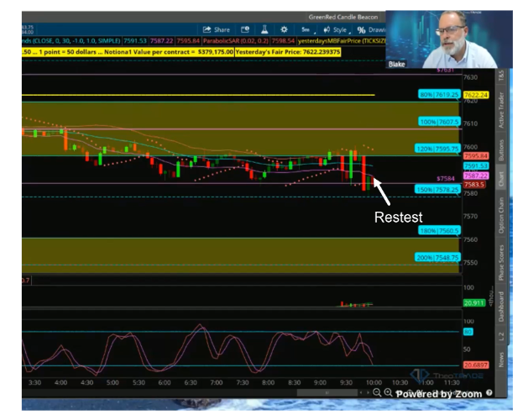The image size is (523, 420).
Task: Open the Active Trader sidebar tab
Action: tap(501, 110)
